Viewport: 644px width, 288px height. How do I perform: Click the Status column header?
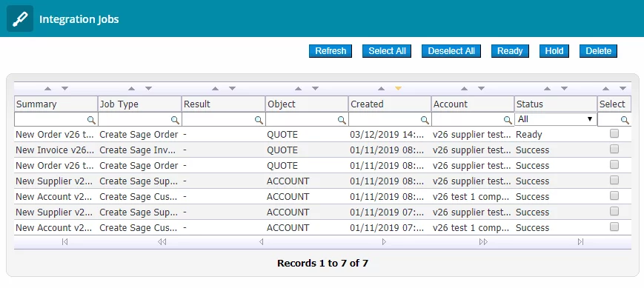click(556, 104)
